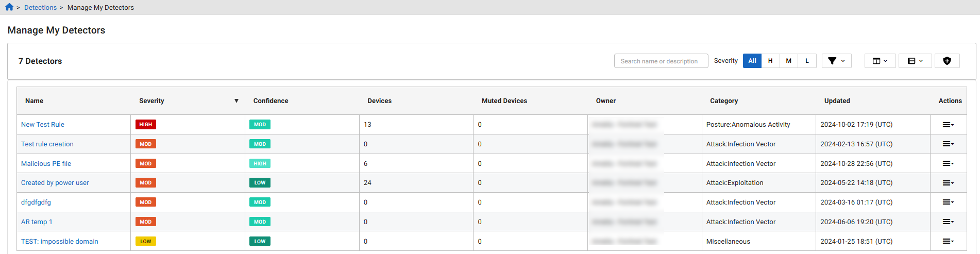Open the Malicious PE file detector
Image resolution: width=980 pixels, height=254 pixels.
pyautogui.click(x=46, y=164)
